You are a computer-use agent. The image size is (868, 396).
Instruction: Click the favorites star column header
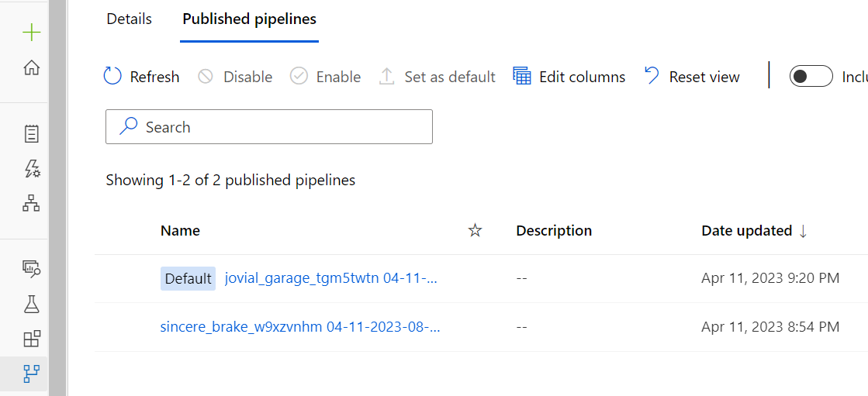coord(475,231)
